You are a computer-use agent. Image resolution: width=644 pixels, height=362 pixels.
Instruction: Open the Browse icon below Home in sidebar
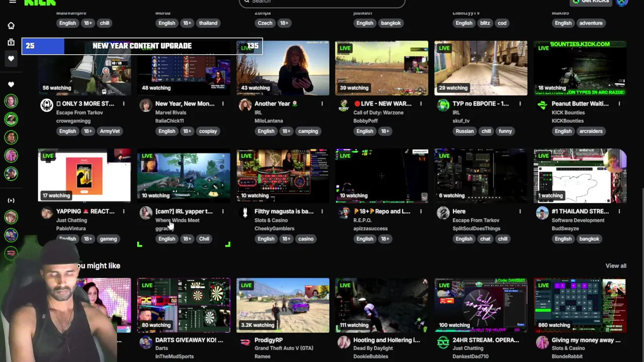[x=11, y=42]
